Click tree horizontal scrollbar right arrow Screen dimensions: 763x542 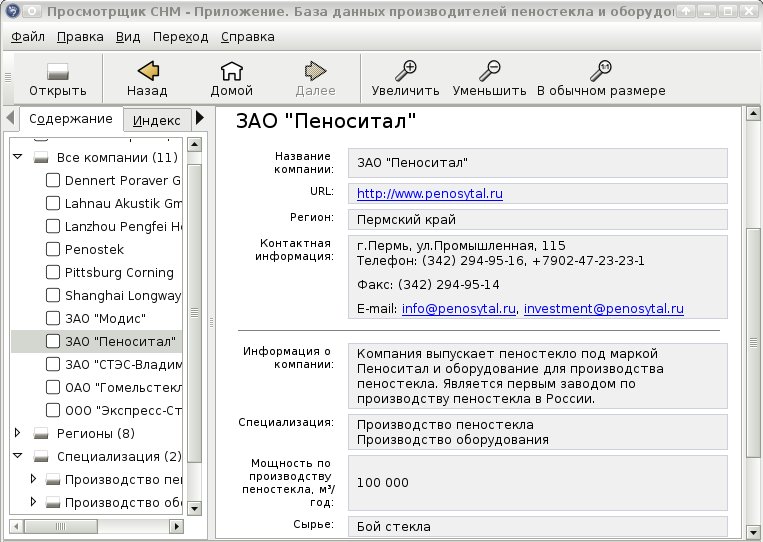(177, 526)
